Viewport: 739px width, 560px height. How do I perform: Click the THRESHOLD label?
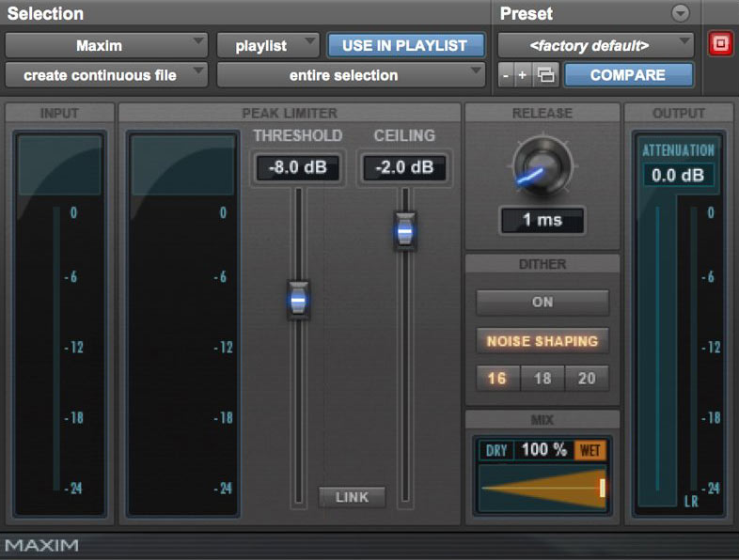[x=298, y=135]
